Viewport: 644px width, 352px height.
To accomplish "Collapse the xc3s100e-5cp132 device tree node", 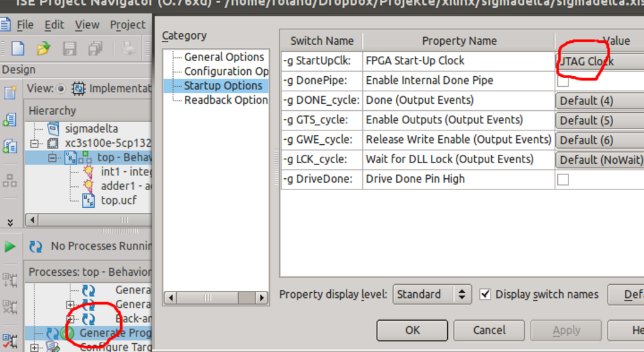I will click(x=35, y=143).
